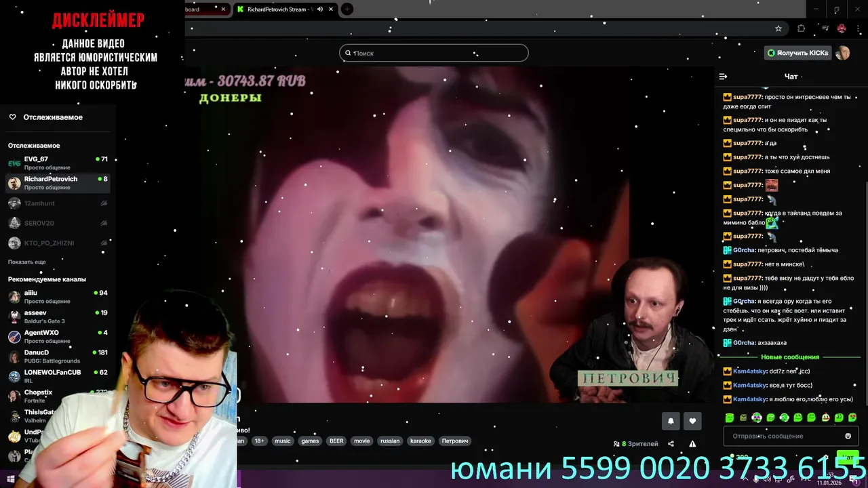Image resolution: width=868 pixels, height=488 pixels.
Task: Close the RichardPetrovich Stream tab
Action: [331, 9]
